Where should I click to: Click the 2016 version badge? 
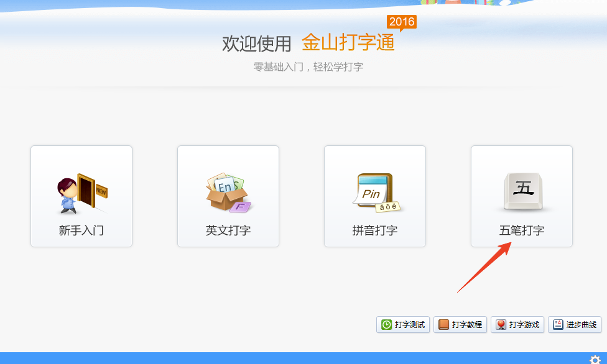tap(402, 22)
